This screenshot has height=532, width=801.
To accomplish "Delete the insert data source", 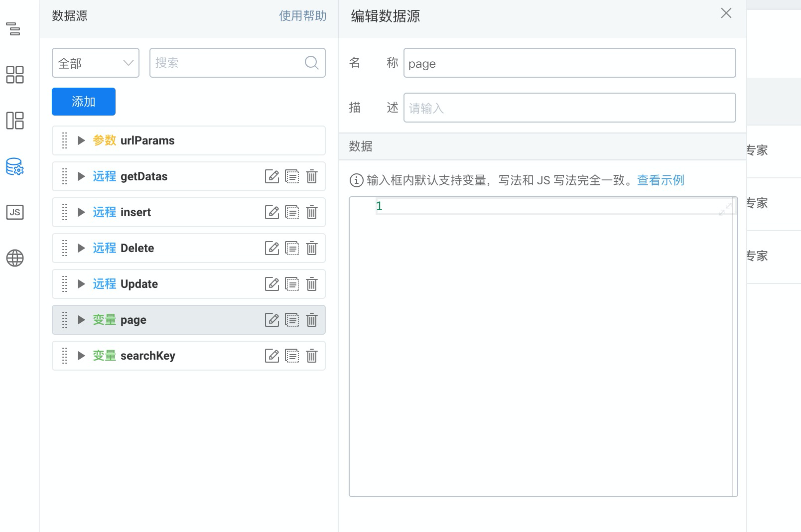I will click(312, 212).
